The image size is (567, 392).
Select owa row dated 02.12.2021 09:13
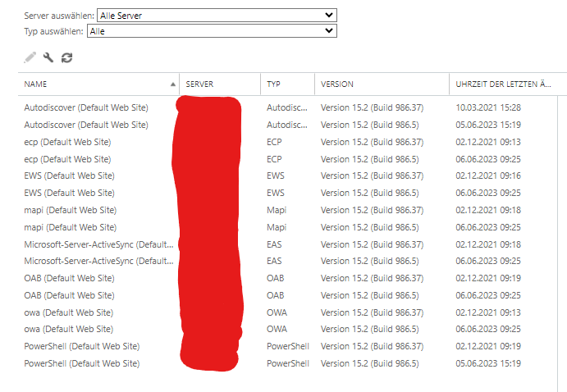(287, 312)
